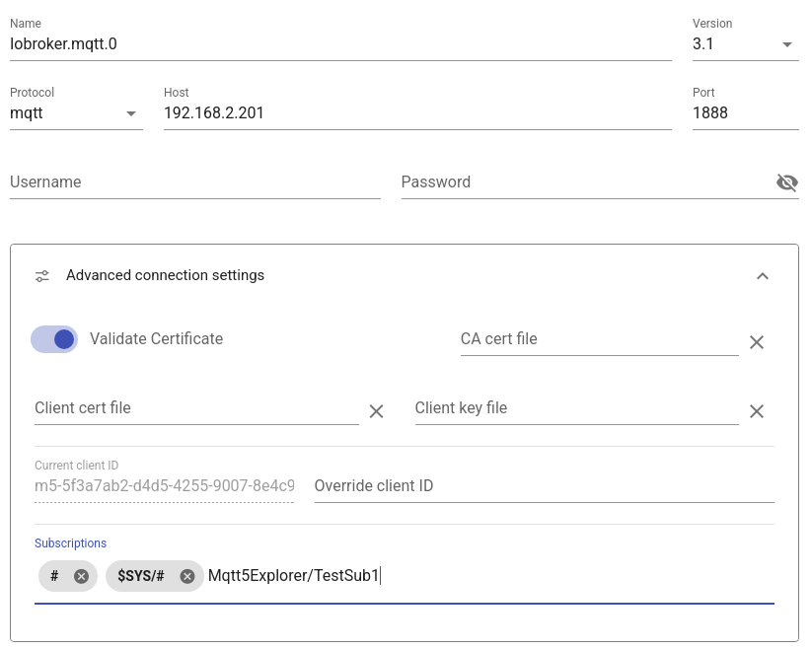The image size is (812, 650).
Task: Click the Subscriptions text input
Action: coord(572,576)
